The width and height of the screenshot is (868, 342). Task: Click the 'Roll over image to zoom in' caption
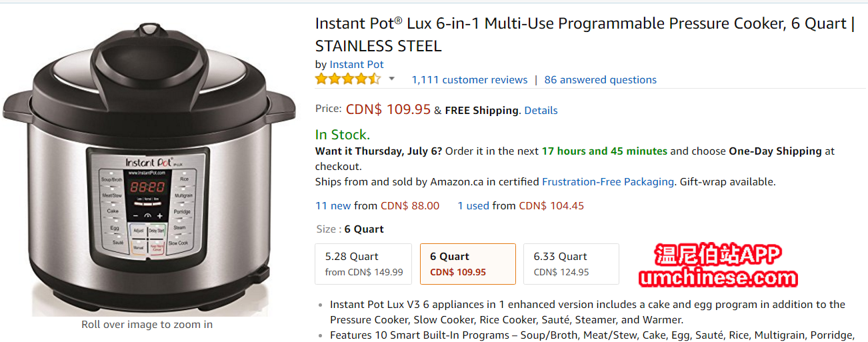147,325
